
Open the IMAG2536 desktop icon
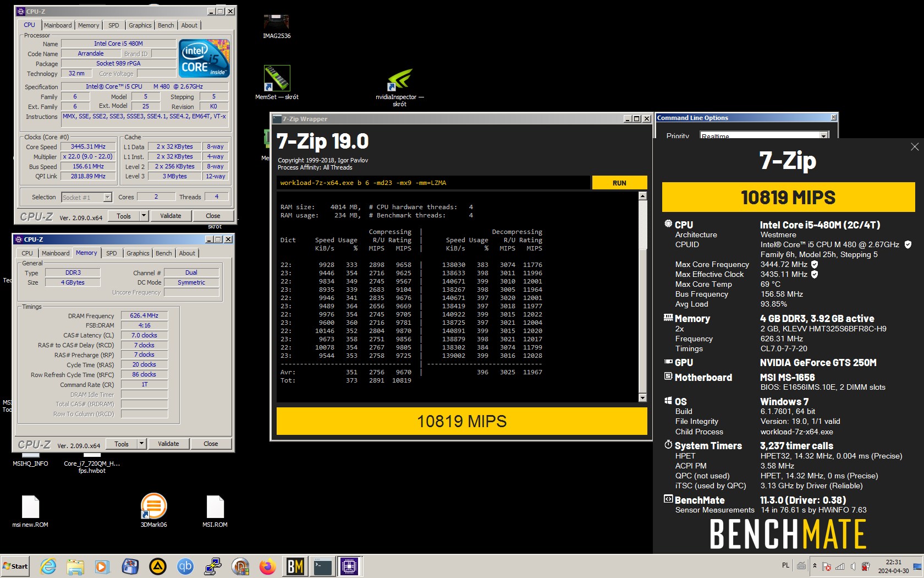pos(276,26)
